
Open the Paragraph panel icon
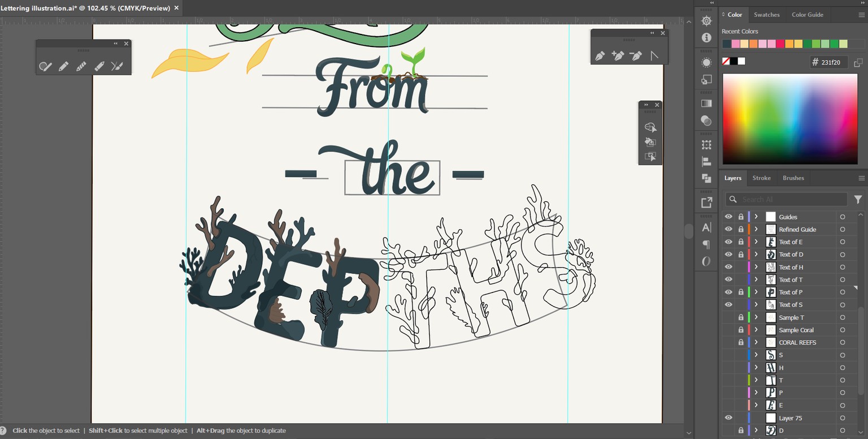(706, 244)
